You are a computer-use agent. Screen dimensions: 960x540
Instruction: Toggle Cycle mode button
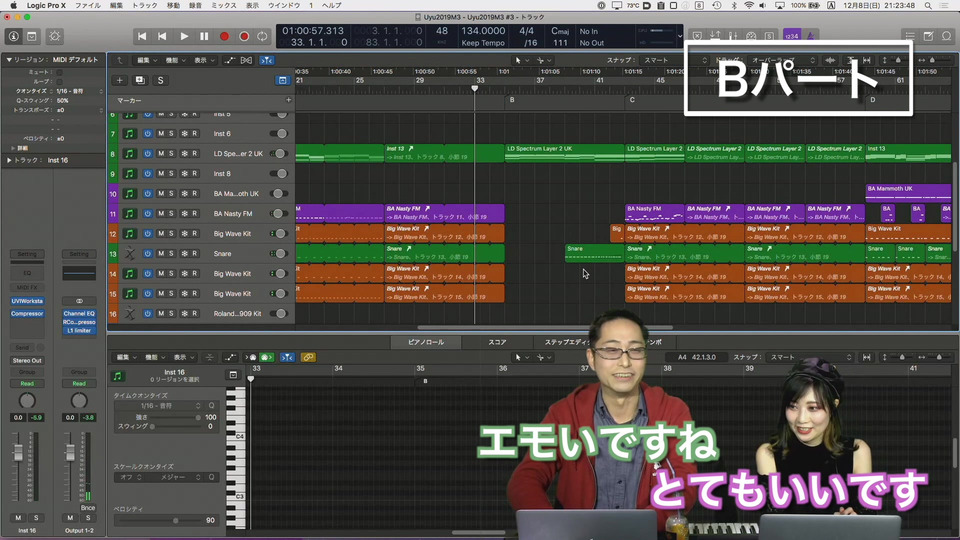pos(262,36)
